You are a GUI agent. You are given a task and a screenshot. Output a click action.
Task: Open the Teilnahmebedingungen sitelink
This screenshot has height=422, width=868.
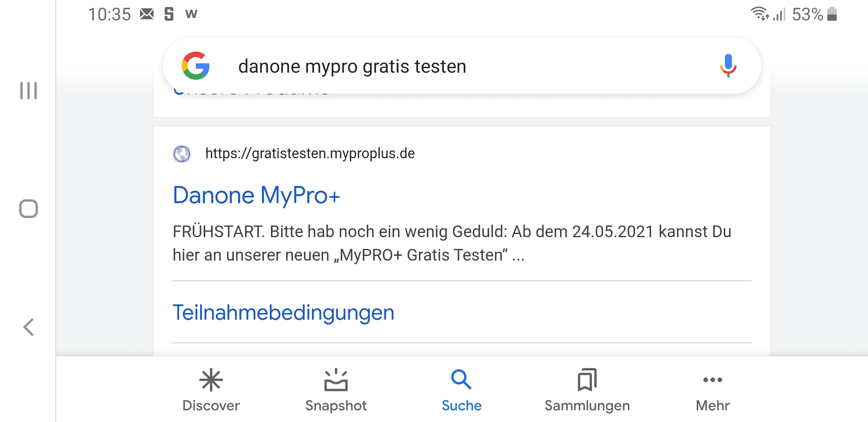[283, 313]
